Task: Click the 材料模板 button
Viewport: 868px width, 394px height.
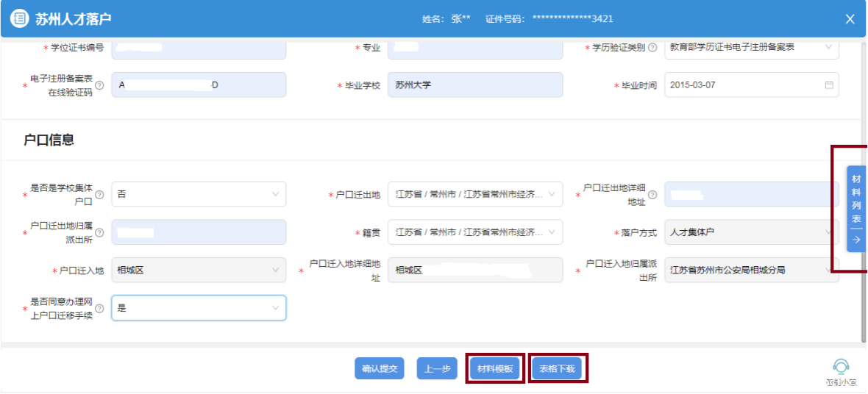Action: [496, 369]
